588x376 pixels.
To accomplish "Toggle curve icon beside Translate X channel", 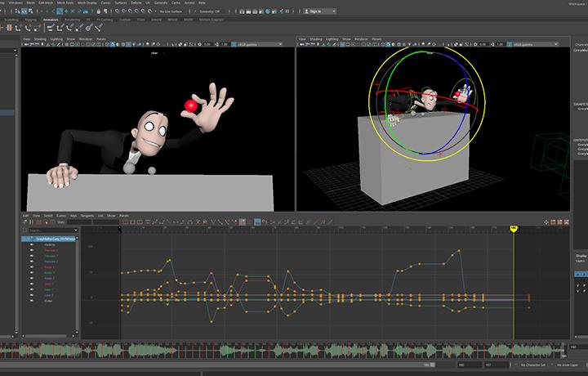I will [x=32, y=250].
